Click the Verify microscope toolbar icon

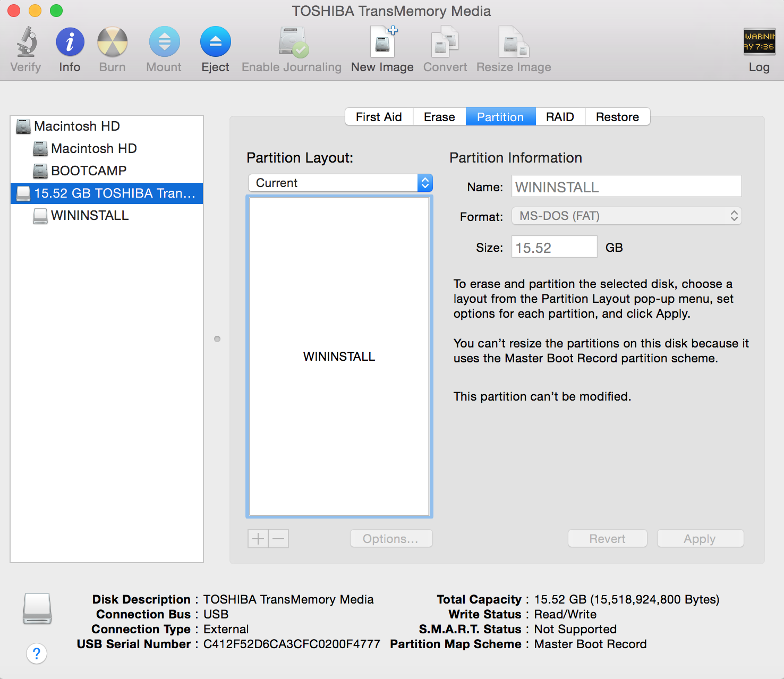coord(26,42)
